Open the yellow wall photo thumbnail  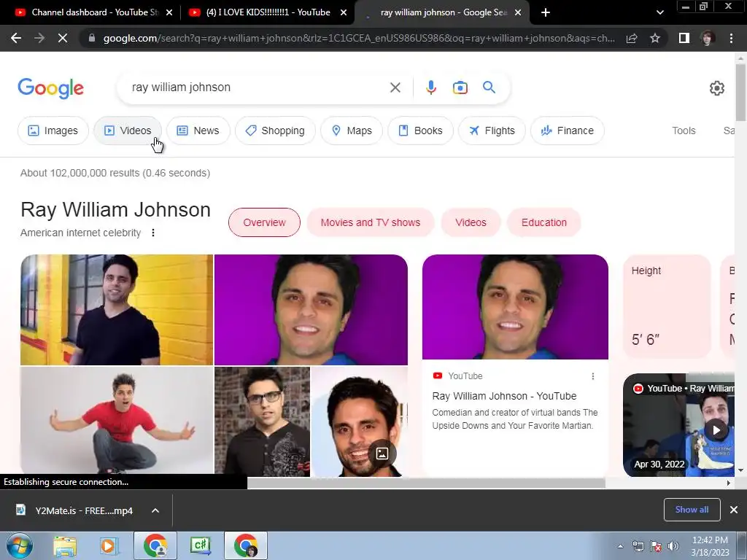point(117,309)
